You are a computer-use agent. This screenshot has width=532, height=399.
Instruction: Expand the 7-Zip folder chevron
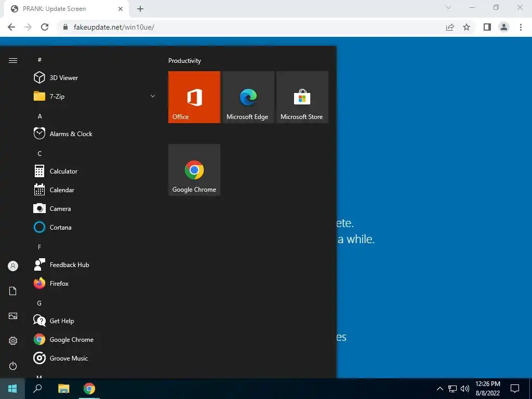(x=153, y=96)
